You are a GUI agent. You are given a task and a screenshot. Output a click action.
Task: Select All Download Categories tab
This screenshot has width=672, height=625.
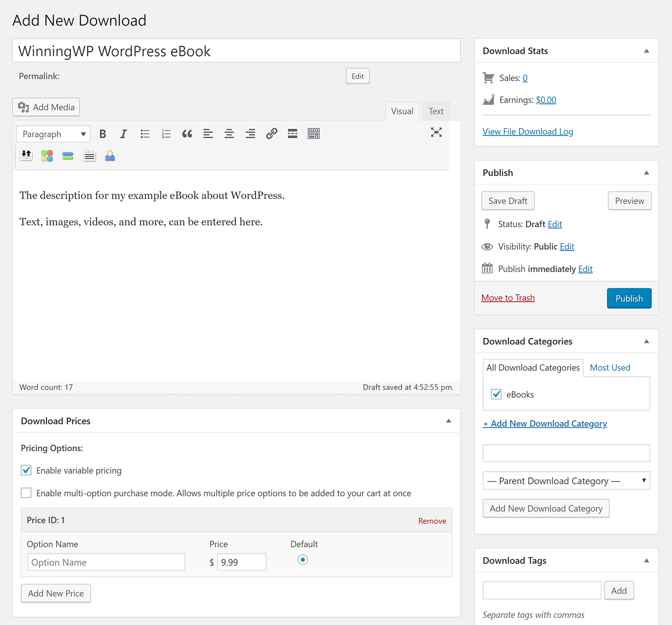coord(533,368)
